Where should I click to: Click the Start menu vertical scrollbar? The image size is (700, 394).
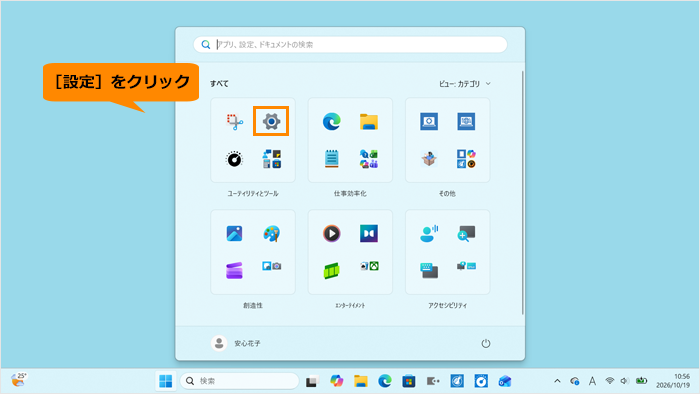[522, 193]
